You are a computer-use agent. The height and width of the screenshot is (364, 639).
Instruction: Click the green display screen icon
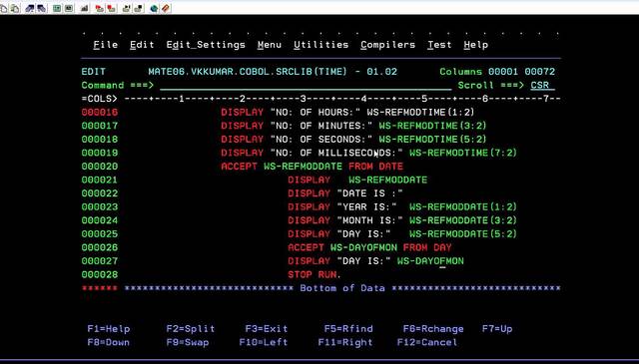57,8
